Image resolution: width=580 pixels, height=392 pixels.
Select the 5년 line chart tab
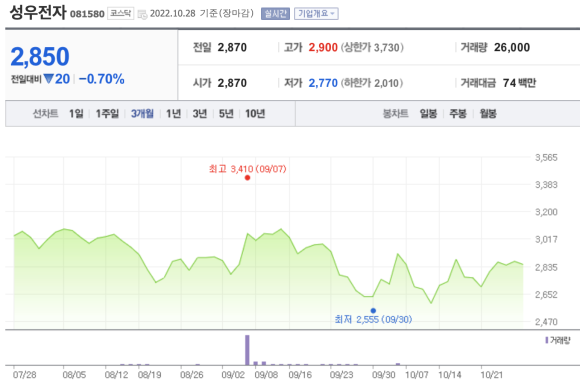(x=226, y=114)
